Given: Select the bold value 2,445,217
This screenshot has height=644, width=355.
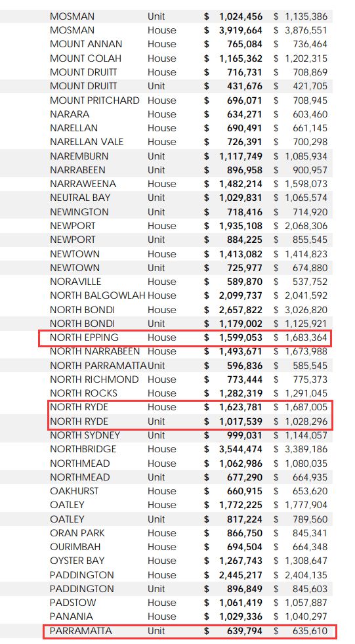Looking at the screenshot, I should click(x=241, y=575).
